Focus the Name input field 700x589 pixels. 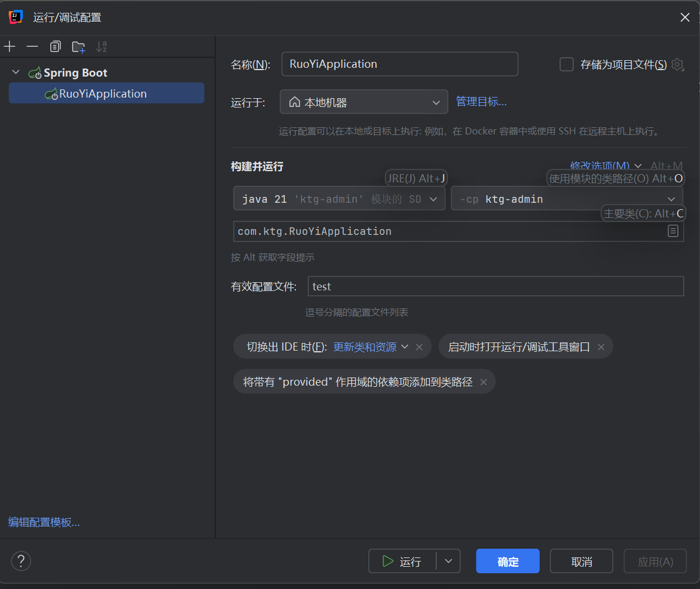[x=399, y=64]
